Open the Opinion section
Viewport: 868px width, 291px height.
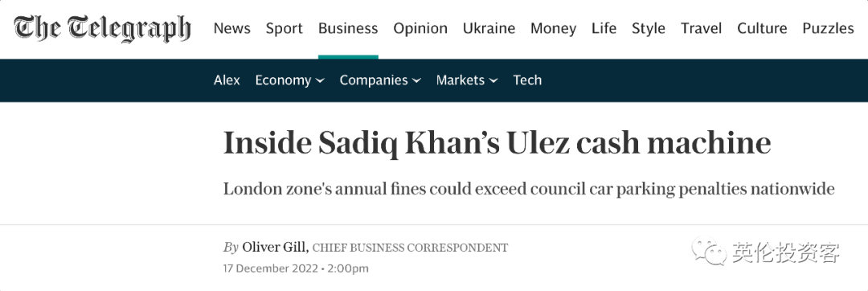point(420,28)
